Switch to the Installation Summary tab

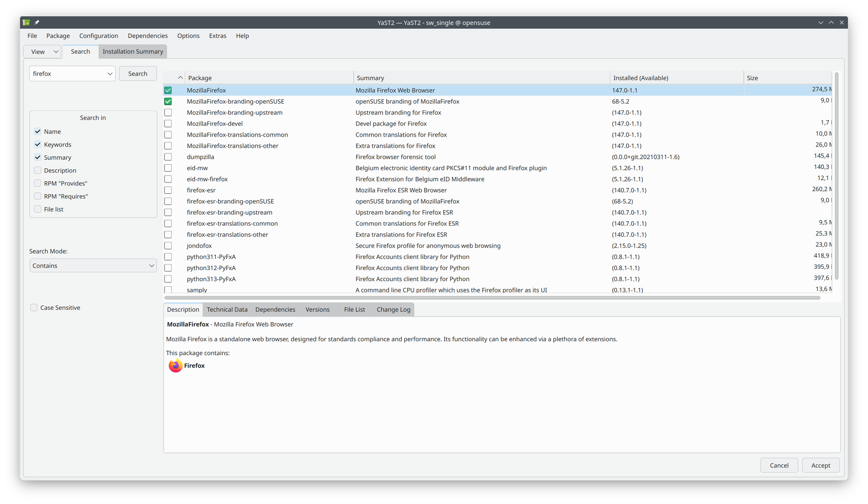[132, 52]
